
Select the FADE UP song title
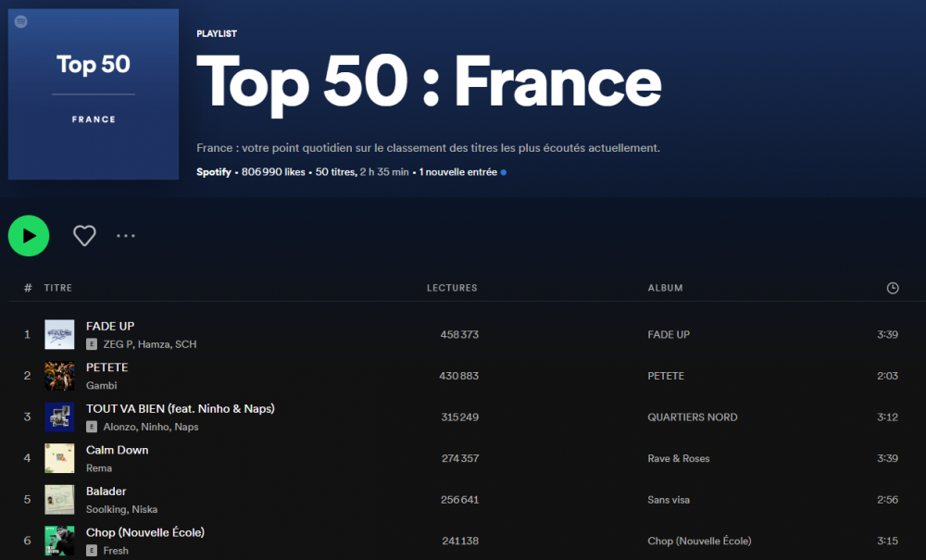click(110, 326)
